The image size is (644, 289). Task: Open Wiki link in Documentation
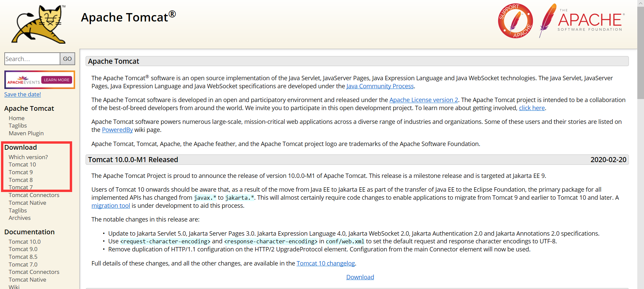click(x=14, y=287)
